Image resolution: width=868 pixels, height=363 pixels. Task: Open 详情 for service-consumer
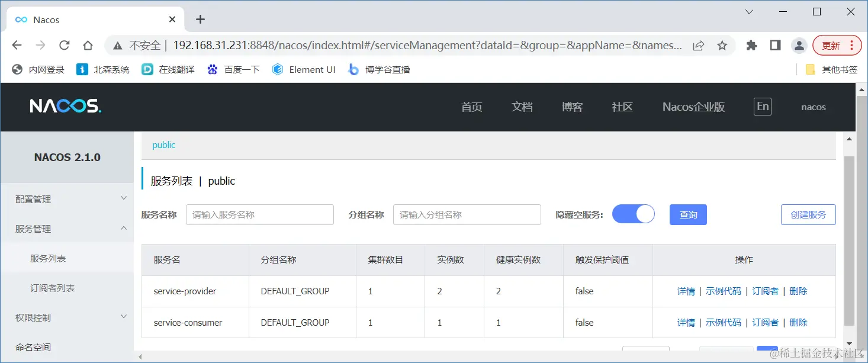coord(686,323)
